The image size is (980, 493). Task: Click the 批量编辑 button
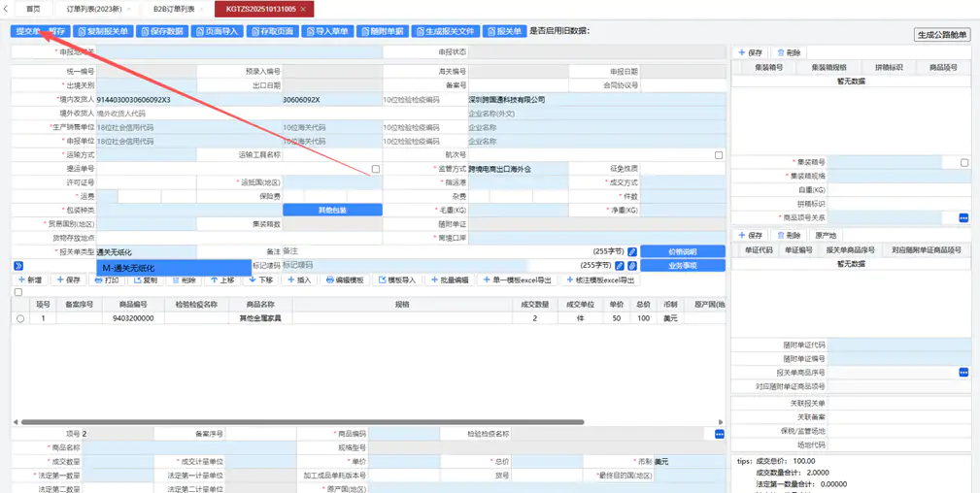(x=450, y=279)
